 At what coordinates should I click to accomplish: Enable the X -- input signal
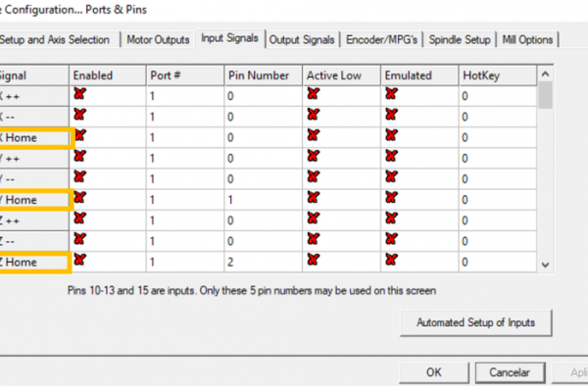[80, 116]
